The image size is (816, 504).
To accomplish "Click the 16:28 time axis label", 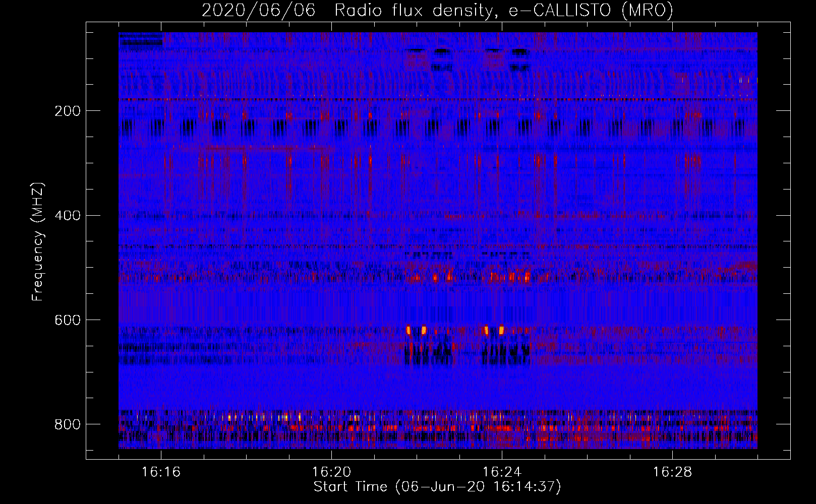I will pos(672,472).
